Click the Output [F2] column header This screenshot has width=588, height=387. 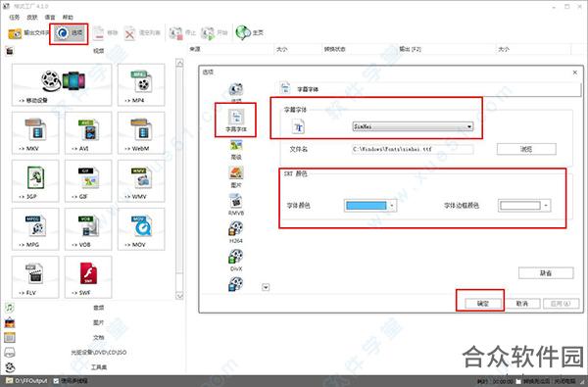click(x=446, y=49)
